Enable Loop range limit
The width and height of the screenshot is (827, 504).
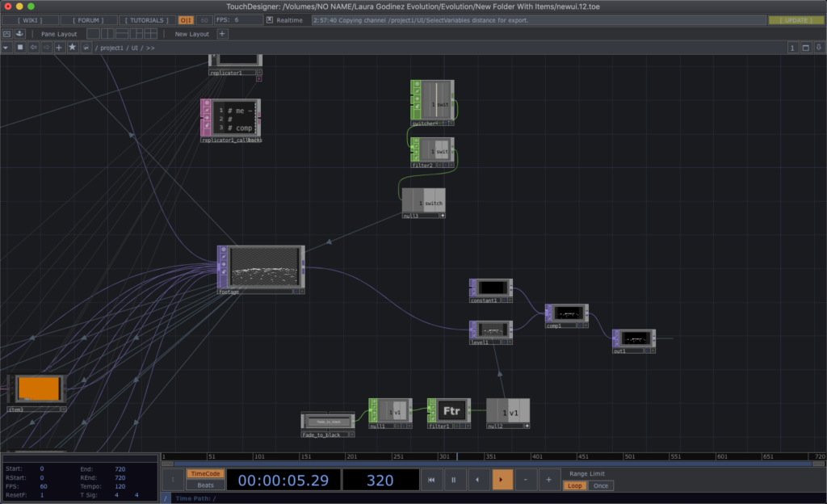(x=575, y=485)
